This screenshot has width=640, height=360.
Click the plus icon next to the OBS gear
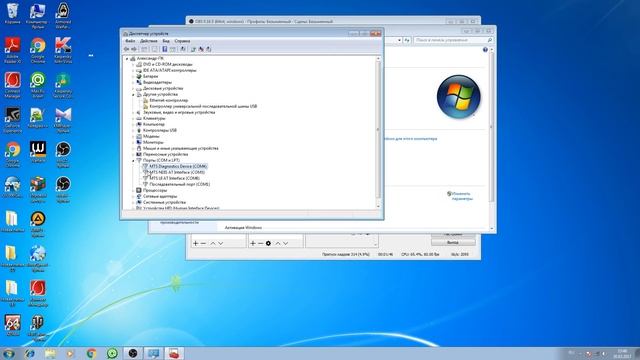[253, 243]
